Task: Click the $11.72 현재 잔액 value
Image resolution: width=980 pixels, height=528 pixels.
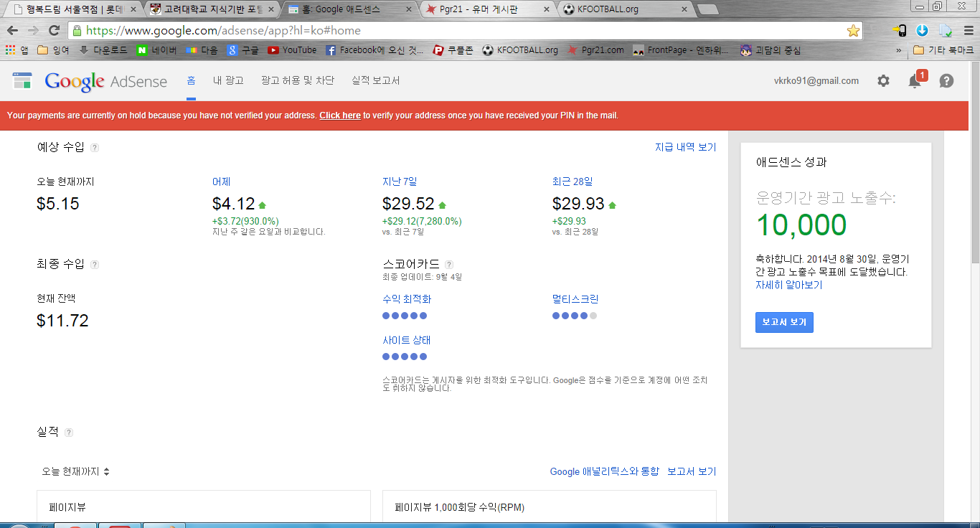Action: (62, 321)
